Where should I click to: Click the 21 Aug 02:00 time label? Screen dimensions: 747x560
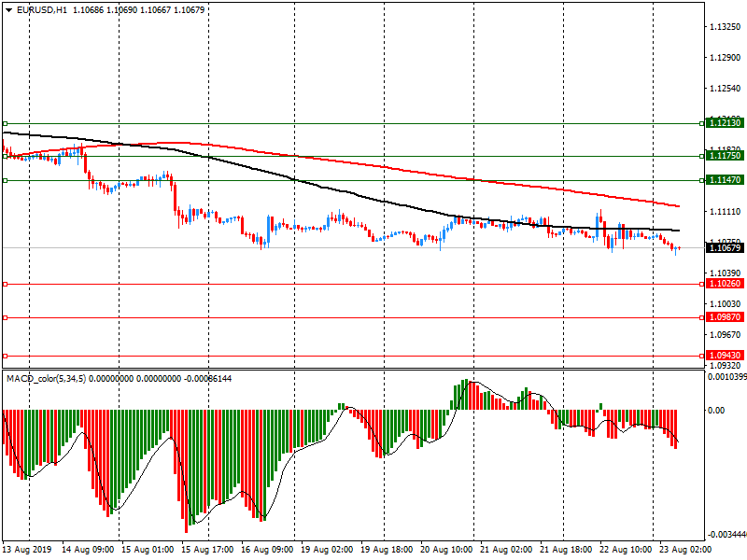[506, 550]
